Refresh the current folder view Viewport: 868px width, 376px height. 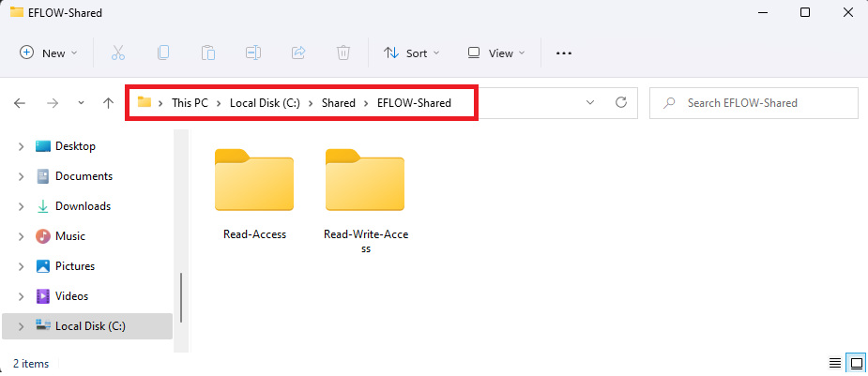621,102
